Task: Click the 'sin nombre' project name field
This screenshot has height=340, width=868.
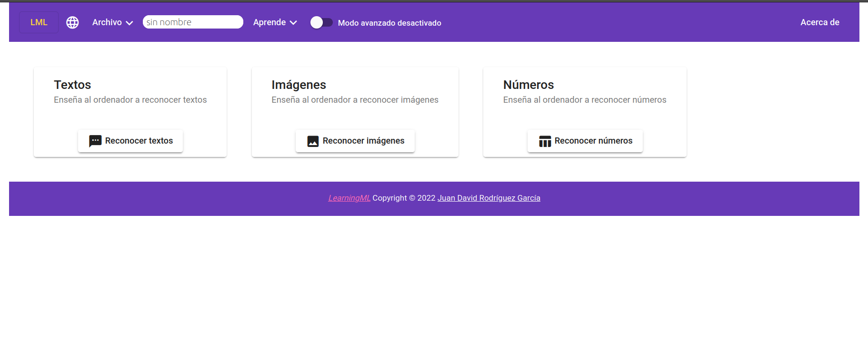Action: [193, 22]
